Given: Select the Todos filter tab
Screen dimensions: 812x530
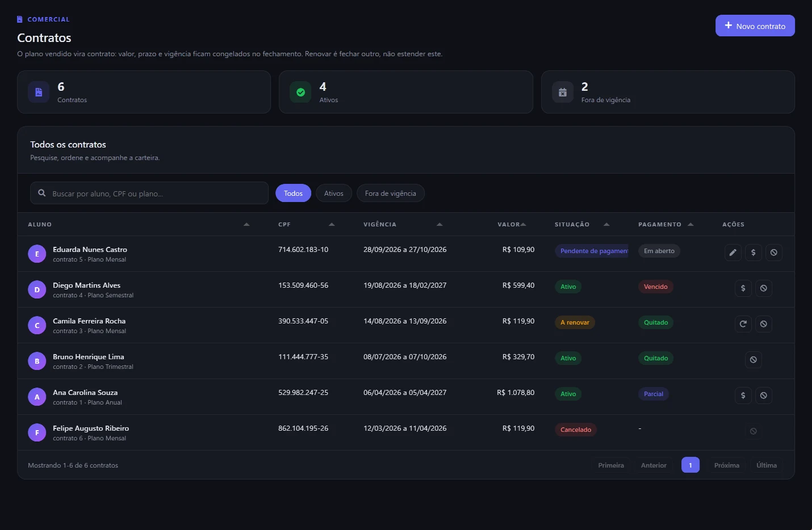Looking at the screenshot, I should pyautogui.click(x=293, y=193).
